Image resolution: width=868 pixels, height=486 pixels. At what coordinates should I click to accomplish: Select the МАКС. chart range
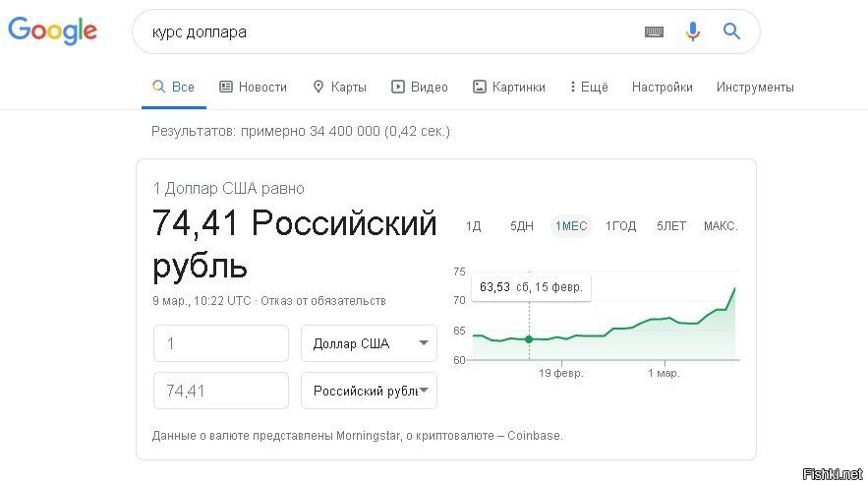(721, 226)
